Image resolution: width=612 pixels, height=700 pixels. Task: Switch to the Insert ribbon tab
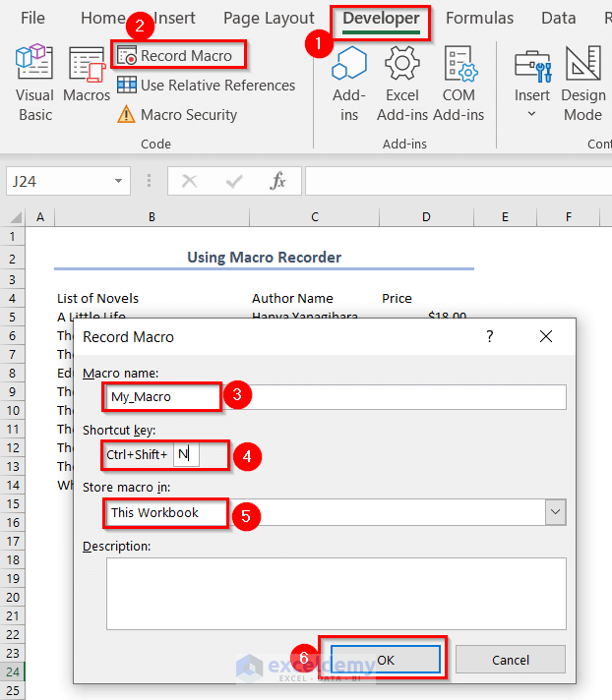(175, 18)
